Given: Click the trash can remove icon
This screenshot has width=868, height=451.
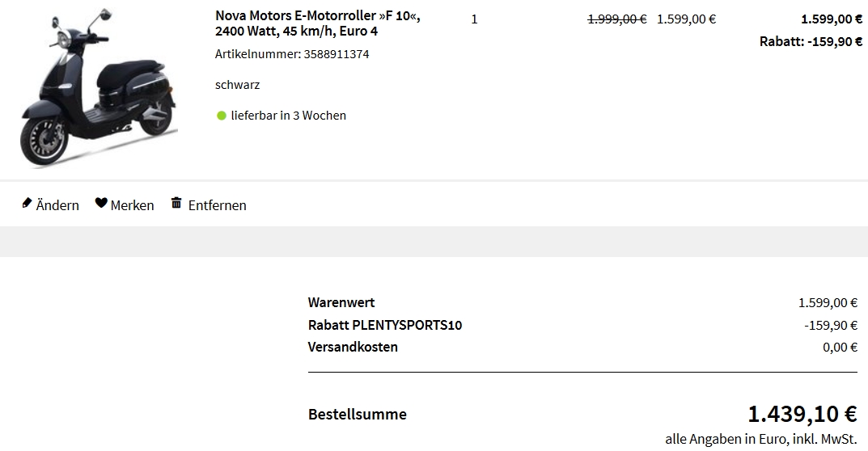Looking at the screenshot, I should [x=176, y=203].
